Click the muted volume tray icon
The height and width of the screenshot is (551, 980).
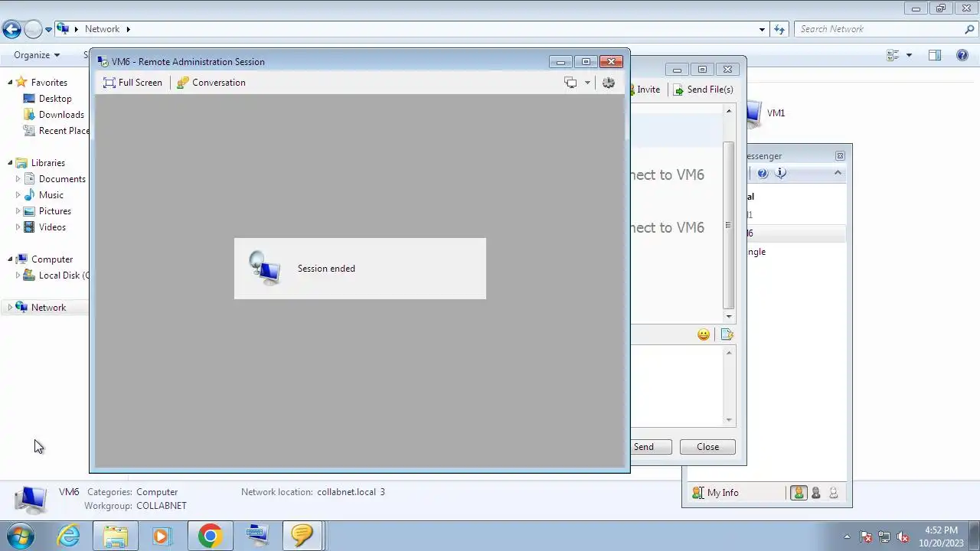[903, 536]
